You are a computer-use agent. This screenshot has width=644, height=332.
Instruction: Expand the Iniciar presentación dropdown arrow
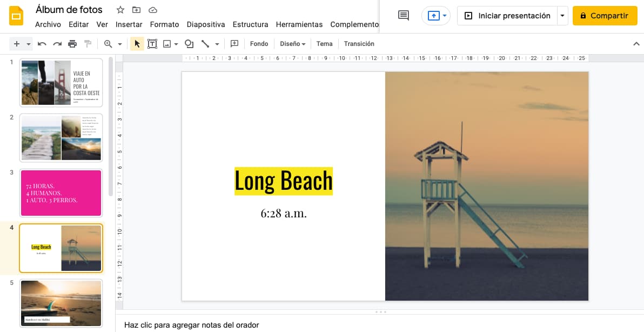(562, 15)
